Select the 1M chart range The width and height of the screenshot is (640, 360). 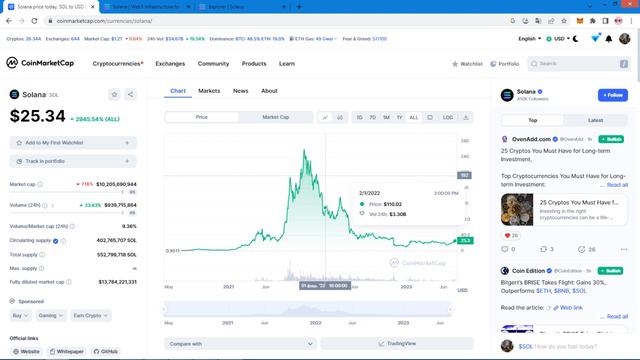[x=386, y=118]
